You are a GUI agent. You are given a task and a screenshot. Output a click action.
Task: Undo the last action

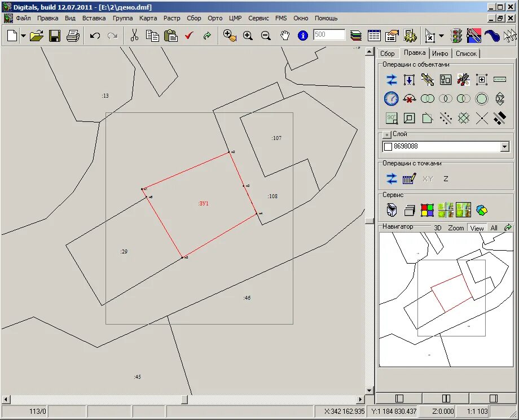(x=95, y=36)
